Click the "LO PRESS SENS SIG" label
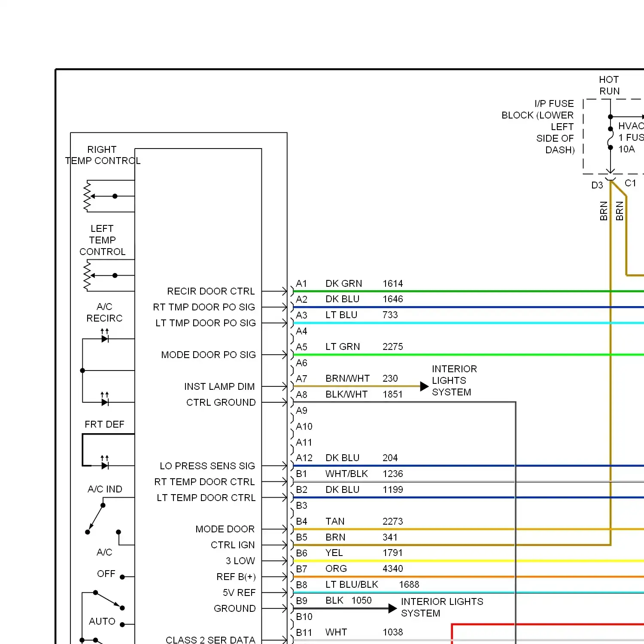Viewport: 644px width, 644px height. pos(207,466)
